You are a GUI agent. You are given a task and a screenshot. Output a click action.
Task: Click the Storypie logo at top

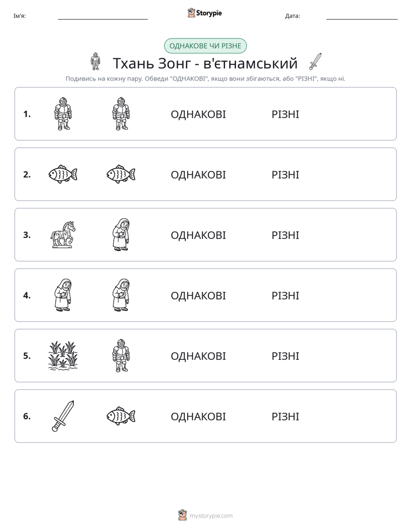(x=205, y=13)
